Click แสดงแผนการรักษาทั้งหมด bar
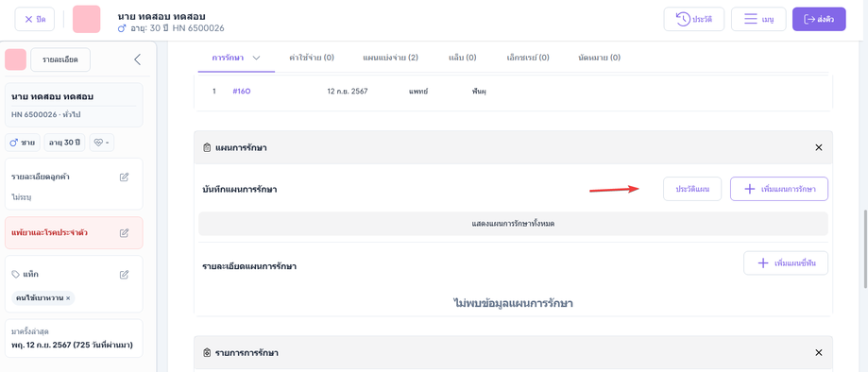 pos(513,224)
